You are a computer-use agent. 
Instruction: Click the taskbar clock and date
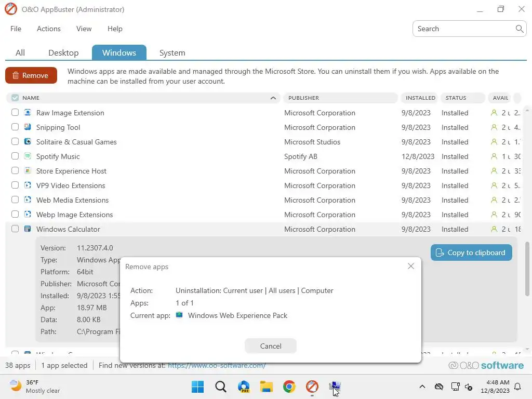(x=495, y=387)
